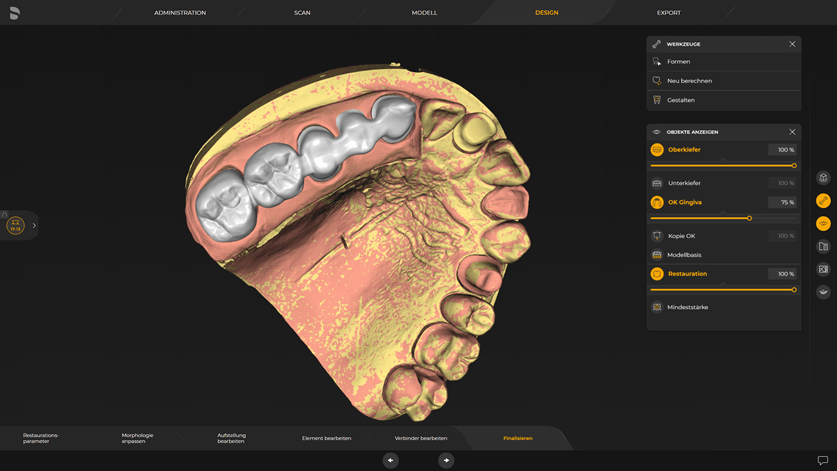Collapse the Werkzeuge panel
Screen dimensions: 837x471
(x=792, y=44)
